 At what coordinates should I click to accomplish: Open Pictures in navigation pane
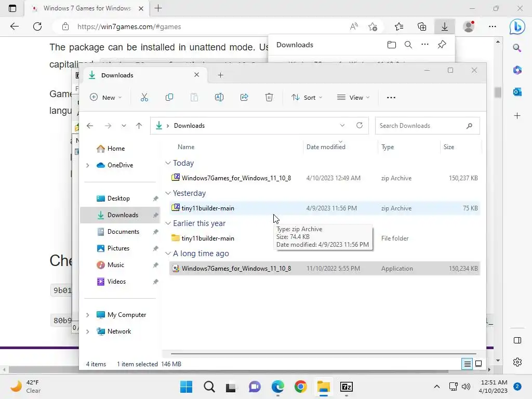point(118,248)
